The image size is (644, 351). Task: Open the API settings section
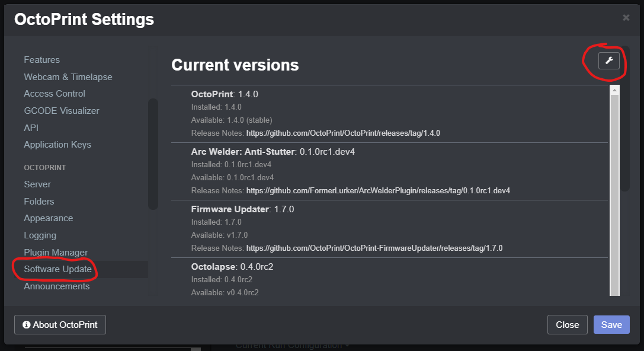pos(31,127)
